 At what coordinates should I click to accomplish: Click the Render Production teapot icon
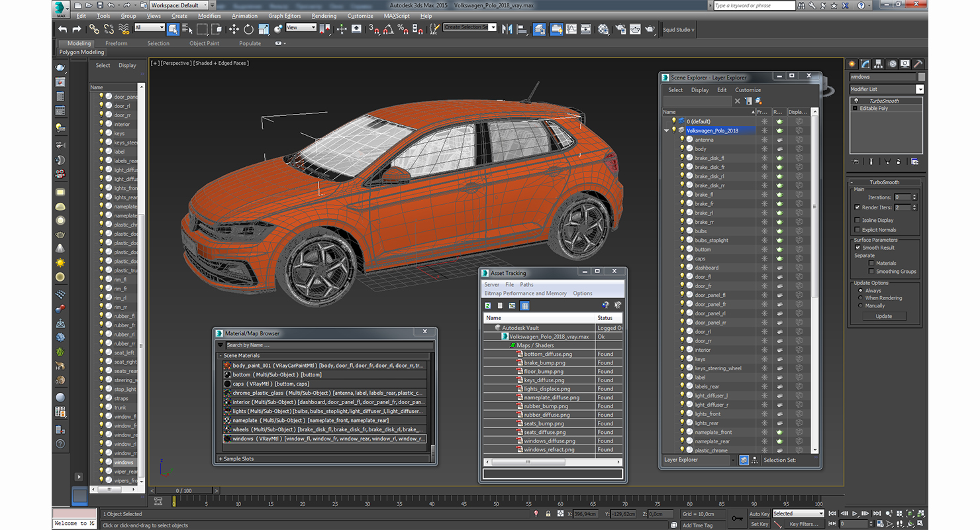pos(650,29)
